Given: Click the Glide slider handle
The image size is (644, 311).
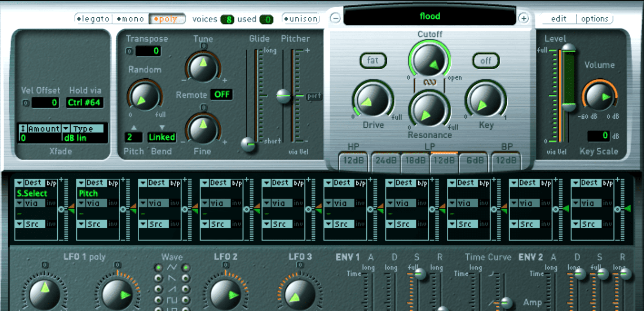Looking at the screenshot, I should coord(248,145).
